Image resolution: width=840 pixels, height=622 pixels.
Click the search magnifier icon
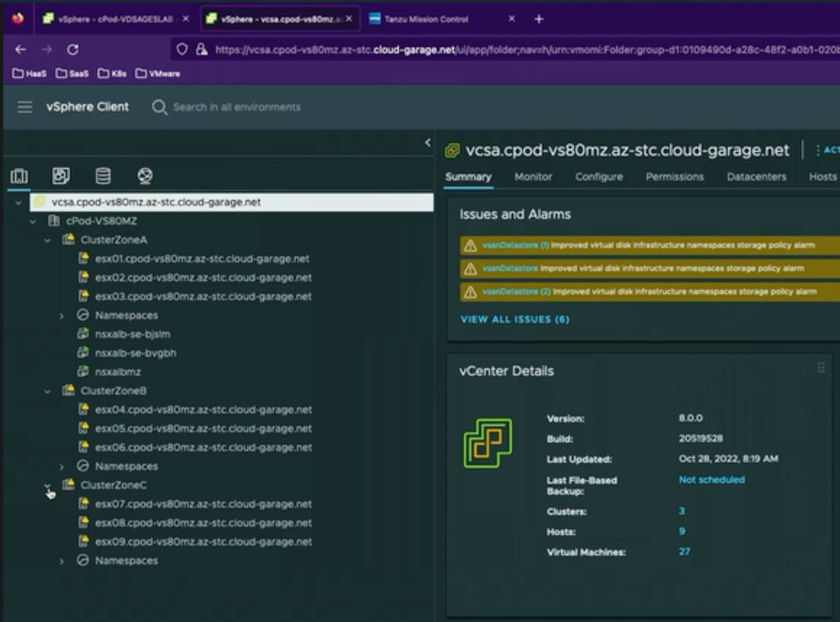coord(160,107)
